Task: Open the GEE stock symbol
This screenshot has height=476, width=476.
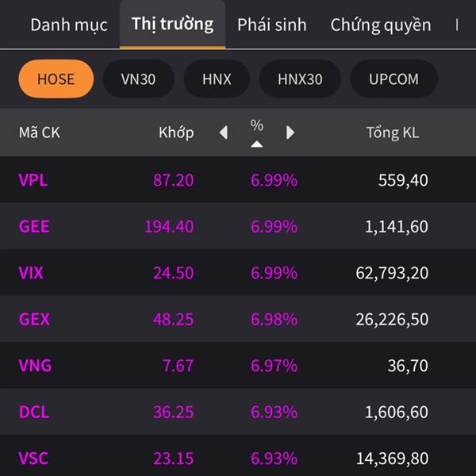Action: 34,227
